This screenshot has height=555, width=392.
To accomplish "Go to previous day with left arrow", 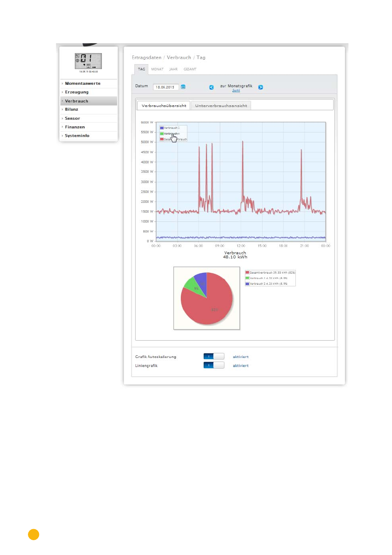I will (x=212, y=87).
